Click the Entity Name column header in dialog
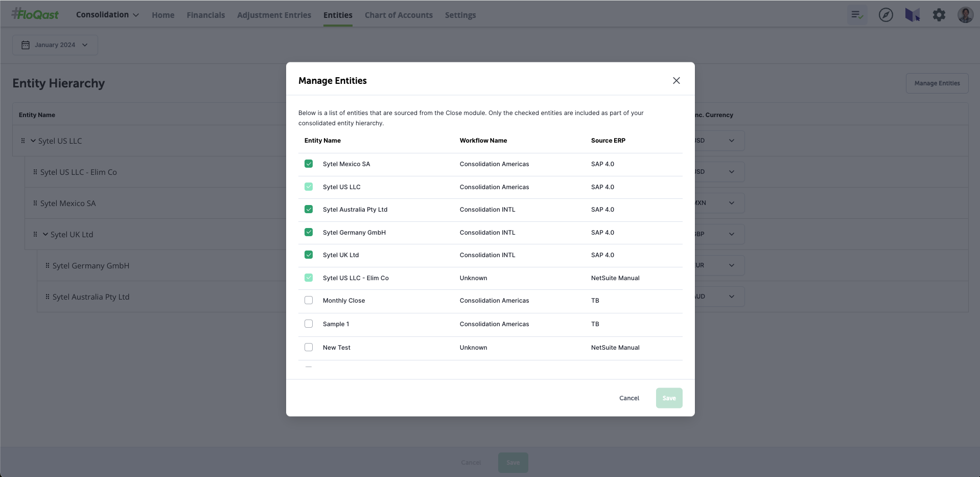The image size is (980, 477). pyautogui.click(x=322, y=141)
